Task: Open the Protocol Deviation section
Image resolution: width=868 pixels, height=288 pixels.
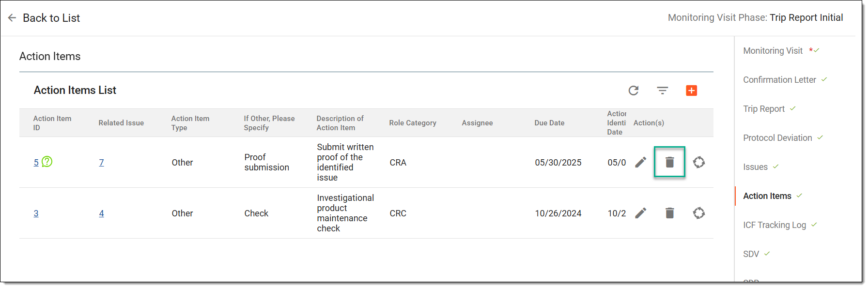Action: point(777,138)
